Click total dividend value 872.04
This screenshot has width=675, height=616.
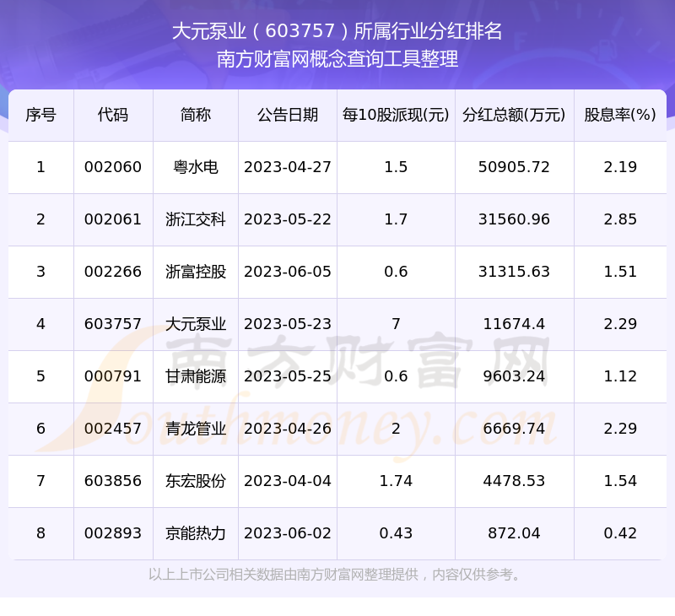[514, 533]
